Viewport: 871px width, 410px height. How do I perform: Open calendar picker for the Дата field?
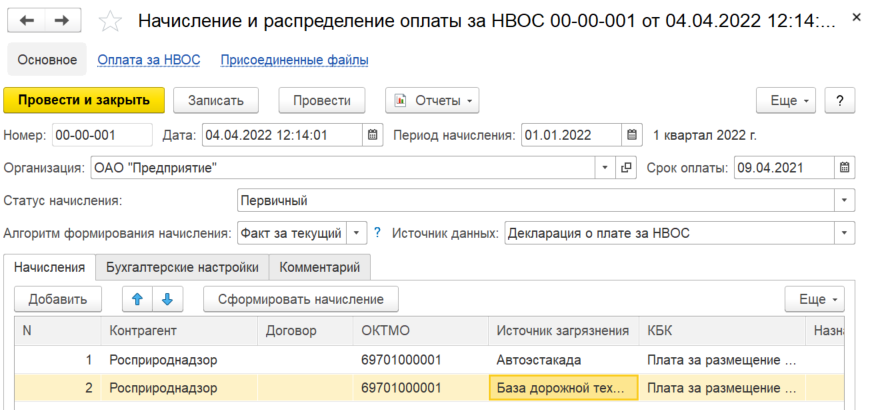[x=373, y=135]
